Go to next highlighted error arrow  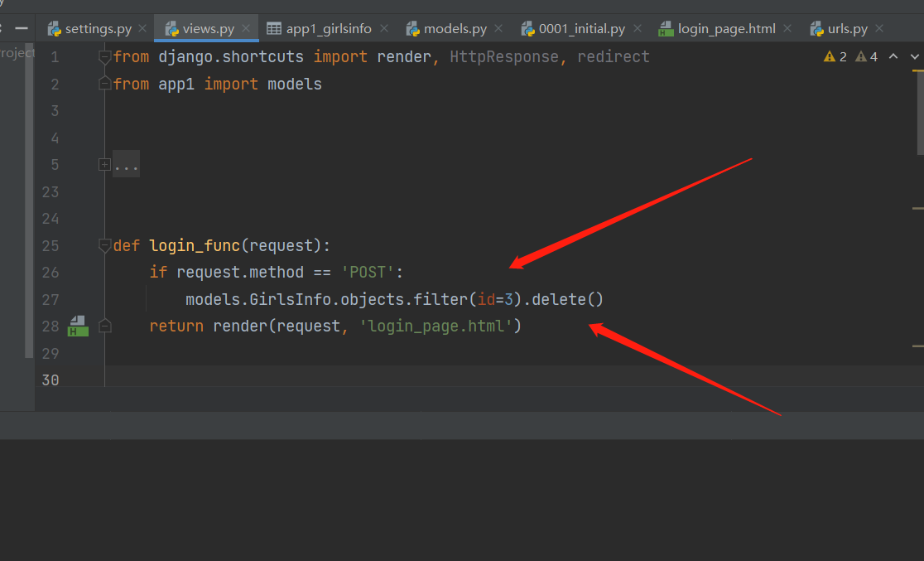(915, 56)
